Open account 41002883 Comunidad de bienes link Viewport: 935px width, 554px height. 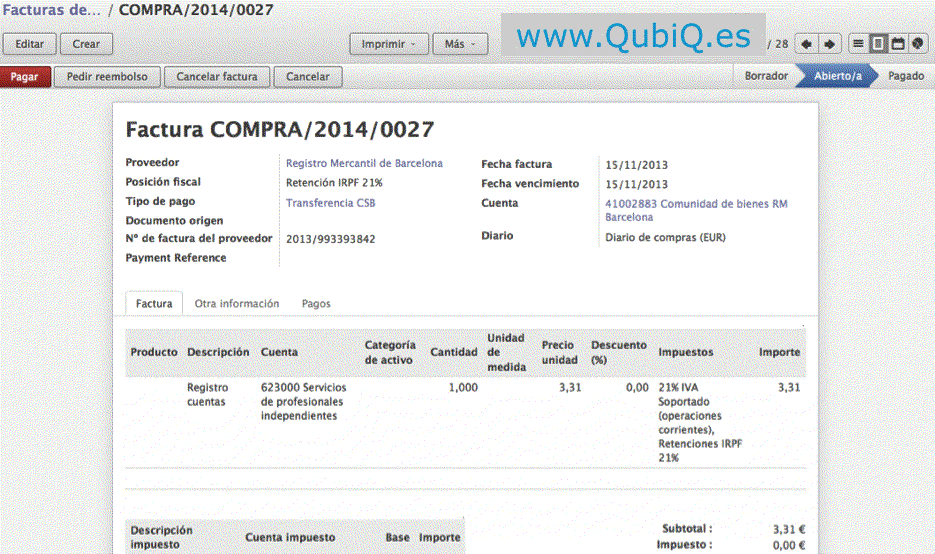point(696,209)
